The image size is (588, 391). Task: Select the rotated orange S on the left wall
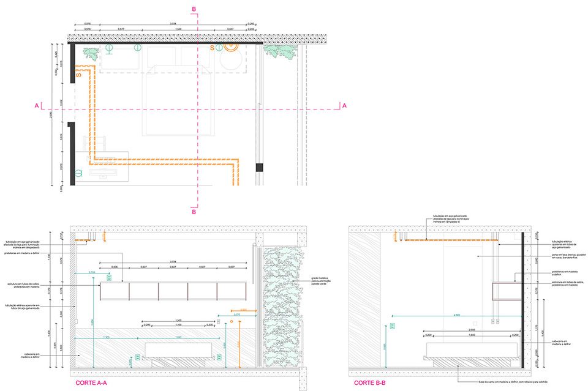(78, 75)
